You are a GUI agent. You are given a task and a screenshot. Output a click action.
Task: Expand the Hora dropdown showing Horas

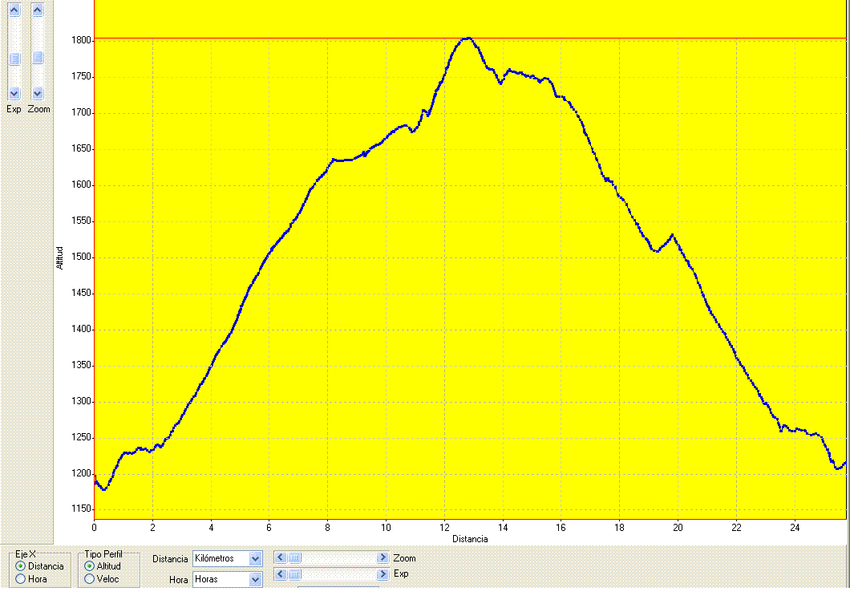point(255,579)
